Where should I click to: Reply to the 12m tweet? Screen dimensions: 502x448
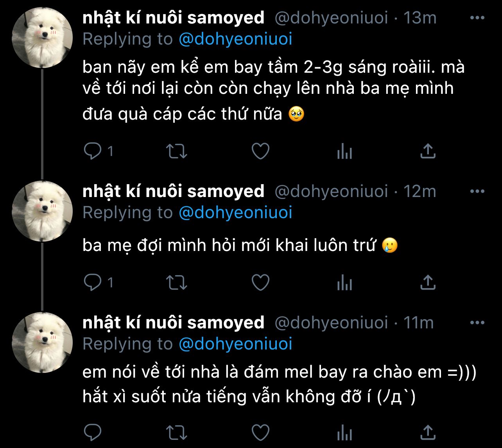(x=93, y=282)
